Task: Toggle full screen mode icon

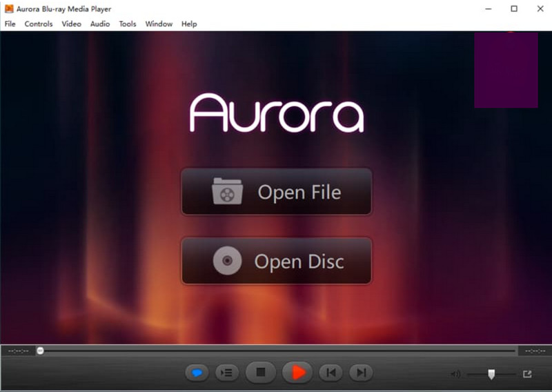Action: [527, 374]
